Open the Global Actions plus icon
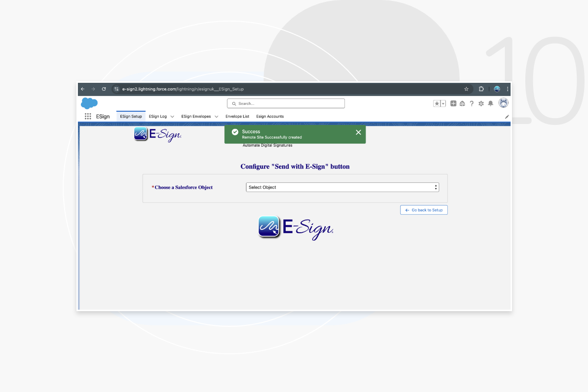The height and width of the screenshot is (392, 588). coord(453,103)
